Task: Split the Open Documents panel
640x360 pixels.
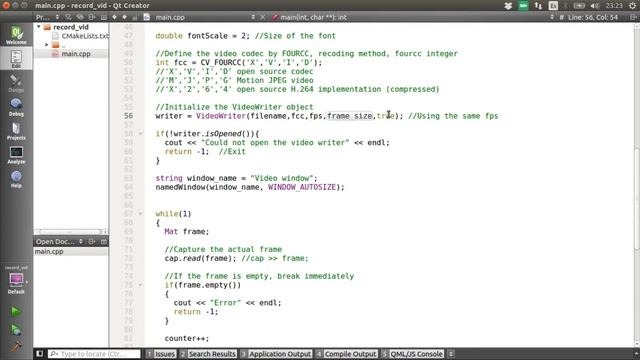Action: 92,242
